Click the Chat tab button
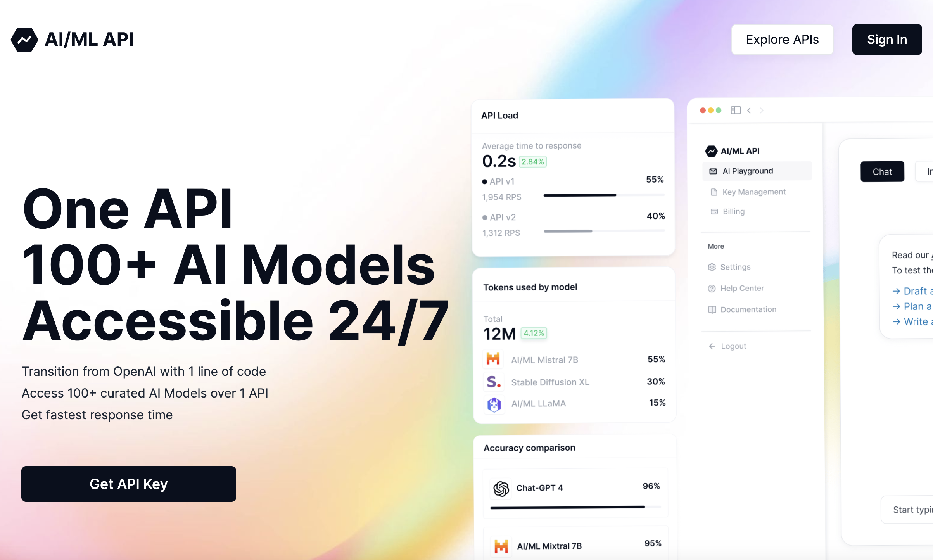Viewport: 933px width, 560px height. [882, 171]
